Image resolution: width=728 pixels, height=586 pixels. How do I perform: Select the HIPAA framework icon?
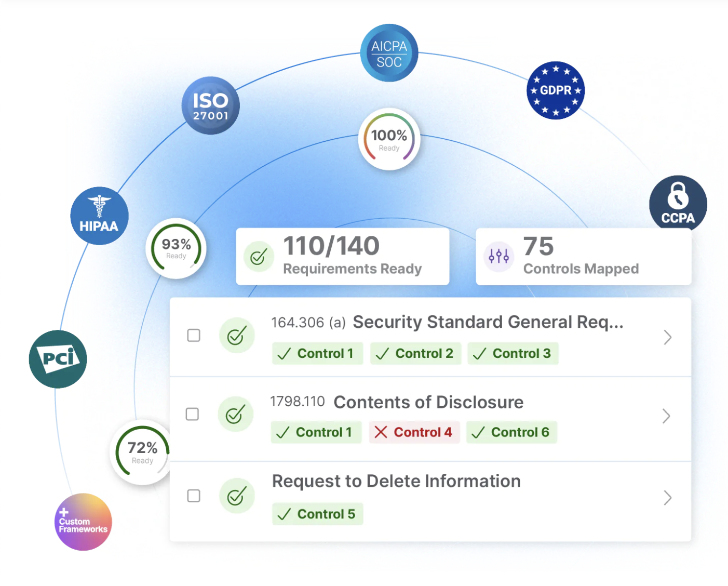[x=99, y=216]
